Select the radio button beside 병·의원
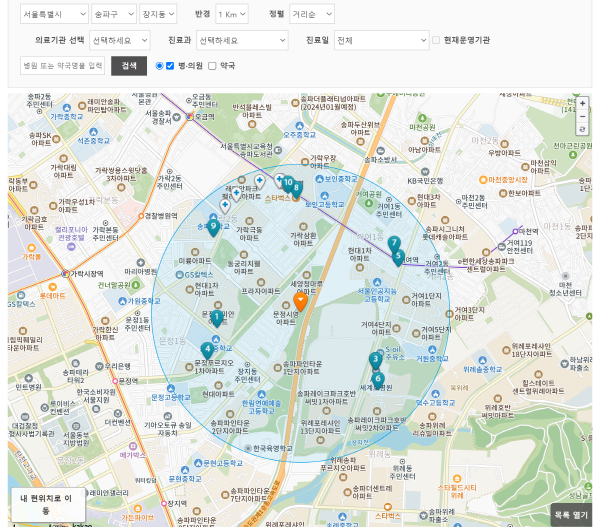 pos(159,66)
